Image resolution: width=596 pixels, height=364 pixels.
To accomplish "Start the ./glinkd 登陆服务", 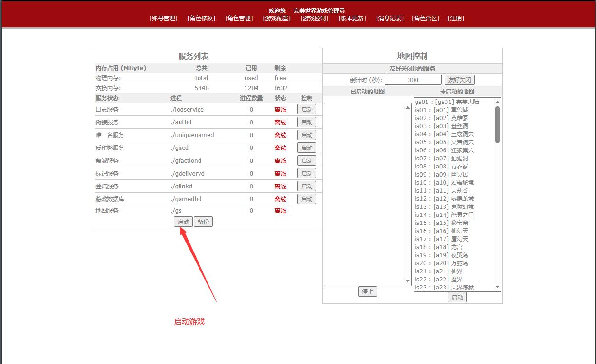I will click(307, 187).
